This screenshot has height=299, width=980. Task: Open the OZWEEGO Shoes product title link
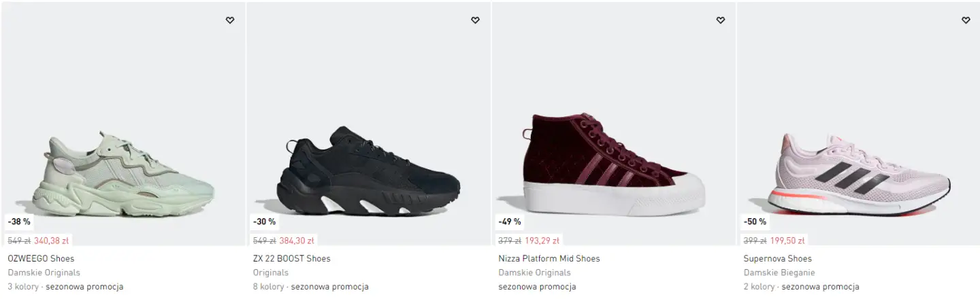[x=41, y=259]
